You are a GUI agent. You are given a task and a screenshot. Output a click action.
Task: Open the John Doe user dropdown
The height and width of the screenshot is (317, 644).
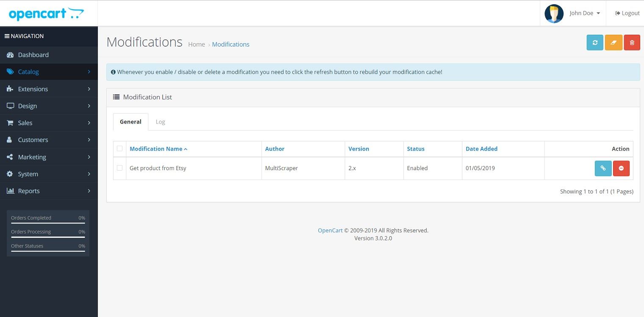tap(584, 13)
